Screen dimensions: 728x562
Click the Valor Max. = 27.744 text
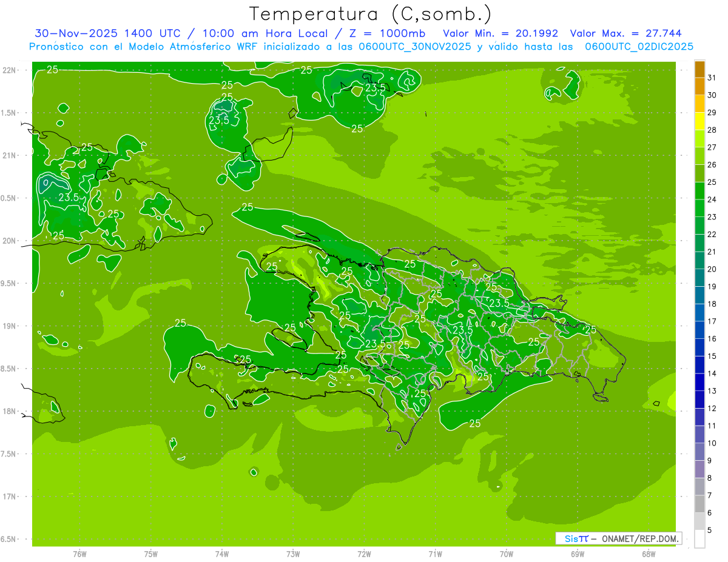pos(625,33)
